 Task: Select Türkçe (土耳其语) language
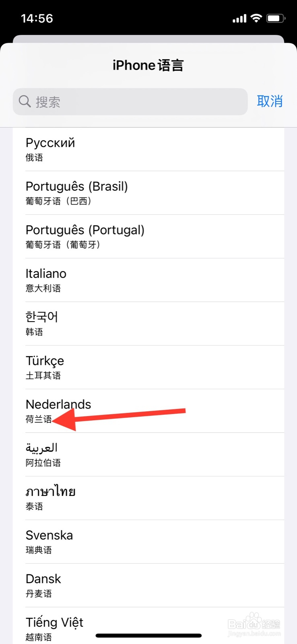[148, 367]
